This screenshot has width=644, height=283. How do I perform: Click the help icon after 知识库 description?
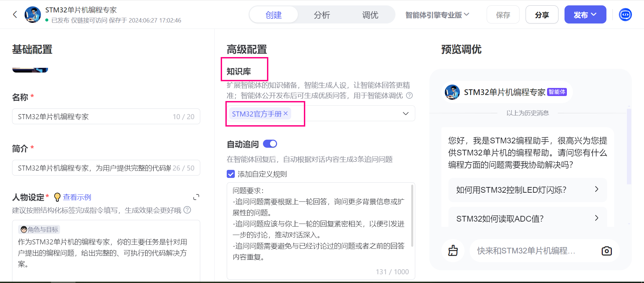[409, 95]
